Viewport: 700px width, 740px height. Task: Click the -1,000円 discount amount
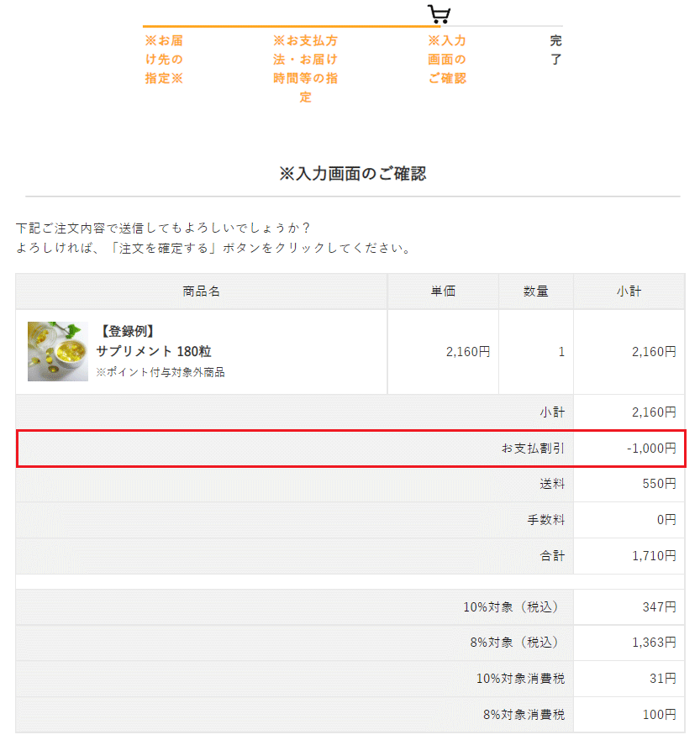point(651,449)
